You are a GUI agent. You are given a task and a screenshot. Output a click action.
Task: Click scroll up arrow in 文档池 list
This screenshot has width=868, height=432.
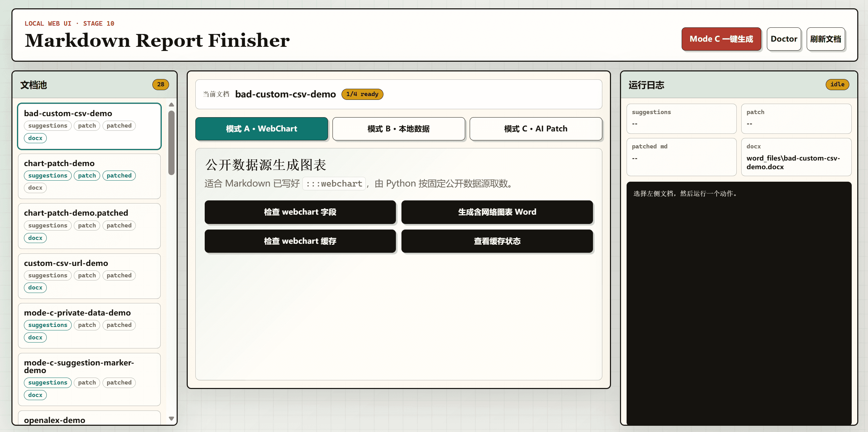pos(171,105)
